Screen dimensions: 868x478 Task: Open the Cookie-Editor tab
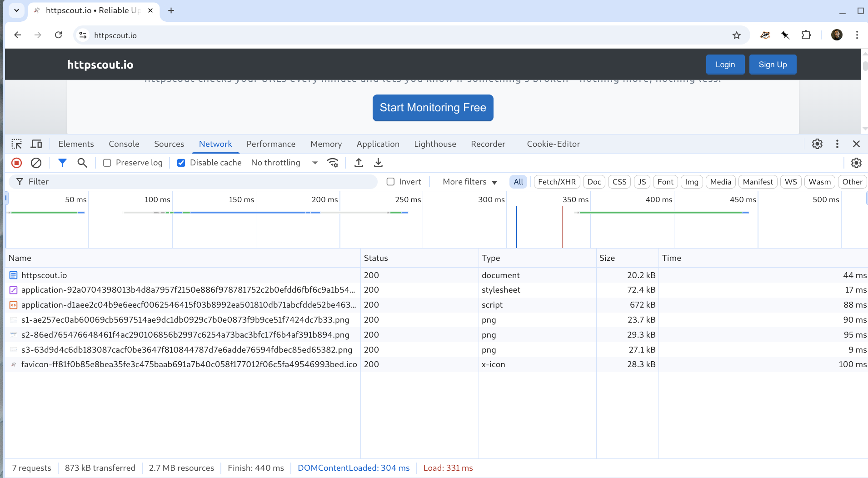(x=554, y=144)
